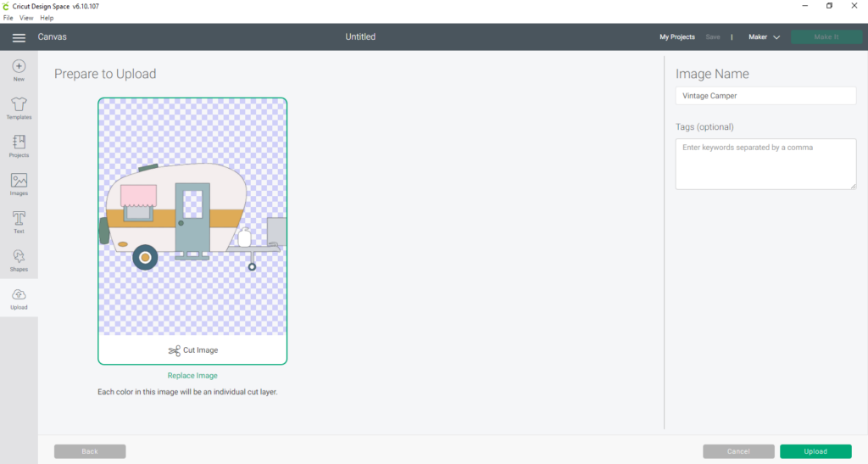The height and width of the screenshot is (464, 868).
Task: Click the Prepare to Upload heading
Action: (x=105, y=74)
